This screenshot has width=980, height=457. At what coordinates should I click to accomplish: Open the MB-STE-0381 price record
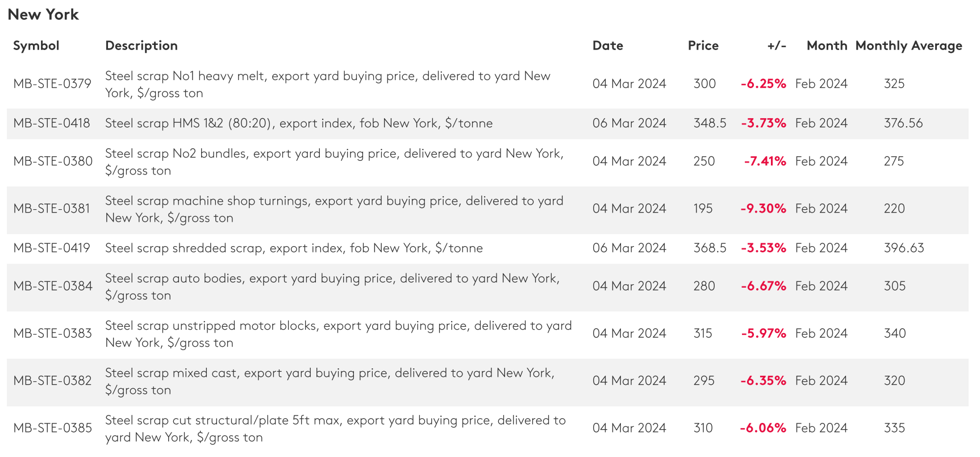52,209
